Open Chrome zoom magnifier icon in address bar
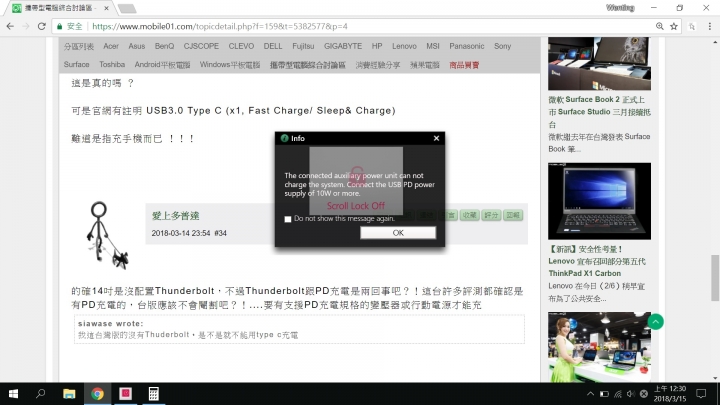 [659, 26]
